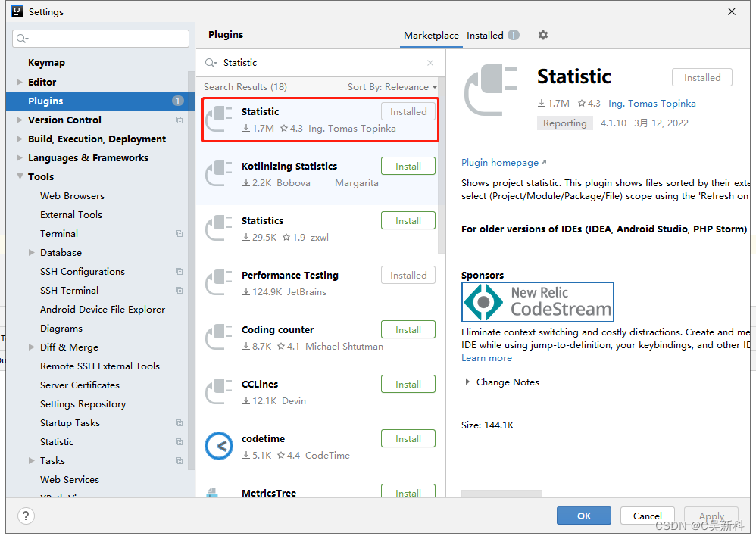This screenshot has height=539, width=756.
Task: Click project-level icon beside Startup Tasks
Action: point(180,423)
